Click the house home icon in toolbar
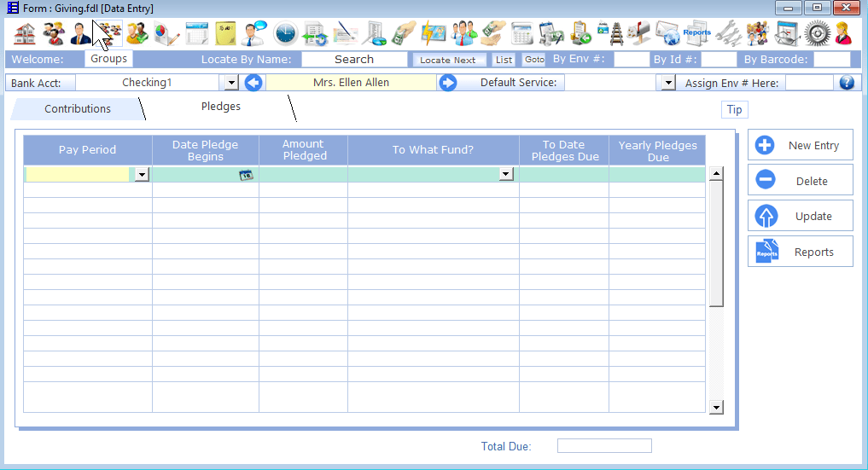The width and height of the screenshot is (868, 470). coord(25,34)
